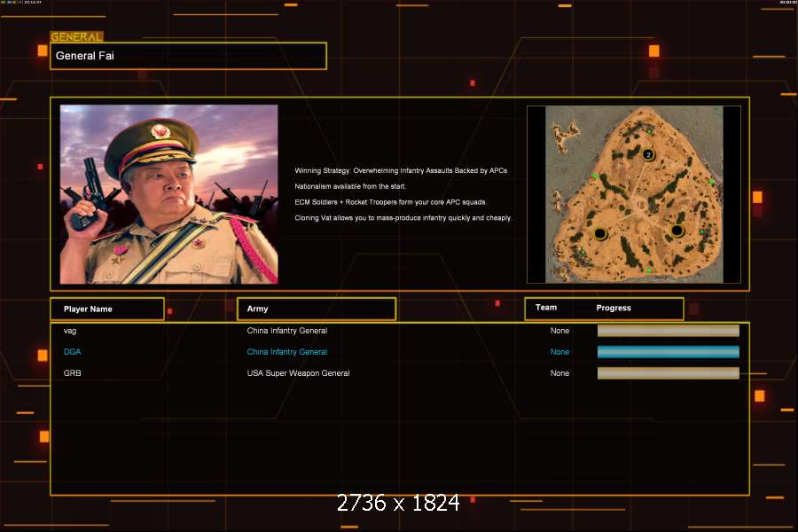Click USA Super Weapon General army

[298, 373]
